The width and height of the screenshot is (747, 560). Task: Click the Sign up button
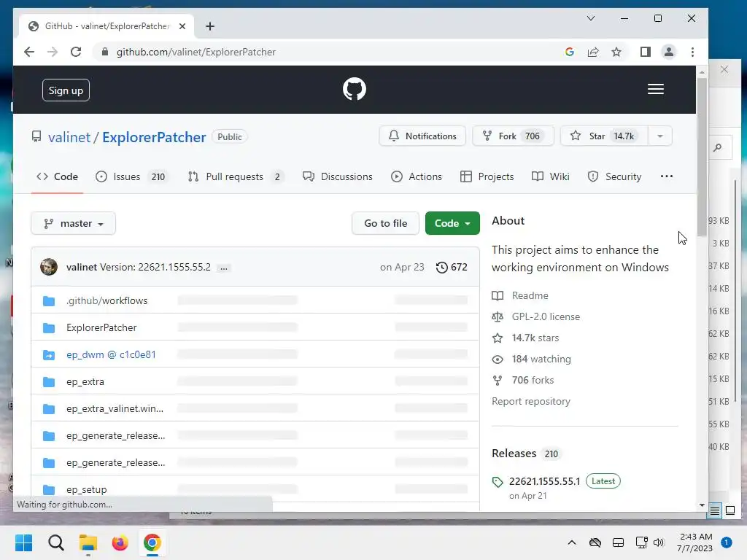point(66,90)
